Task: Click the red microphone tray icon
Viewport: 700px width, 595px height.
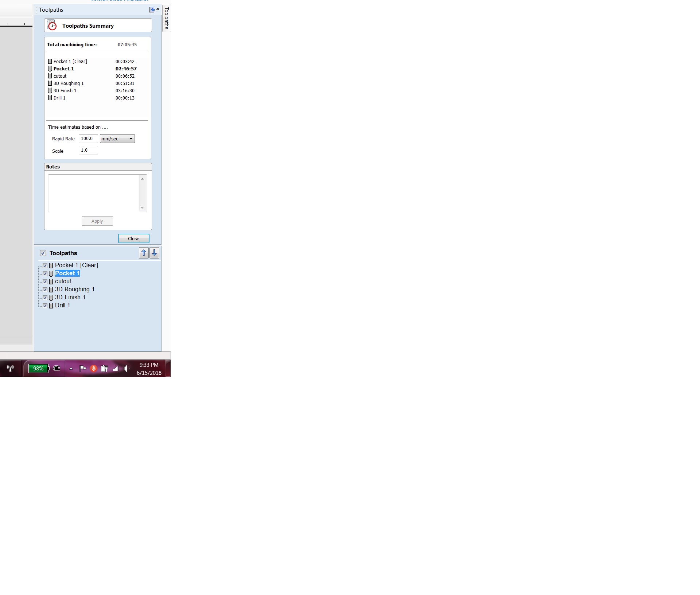Action: click(x=94, y=369)
